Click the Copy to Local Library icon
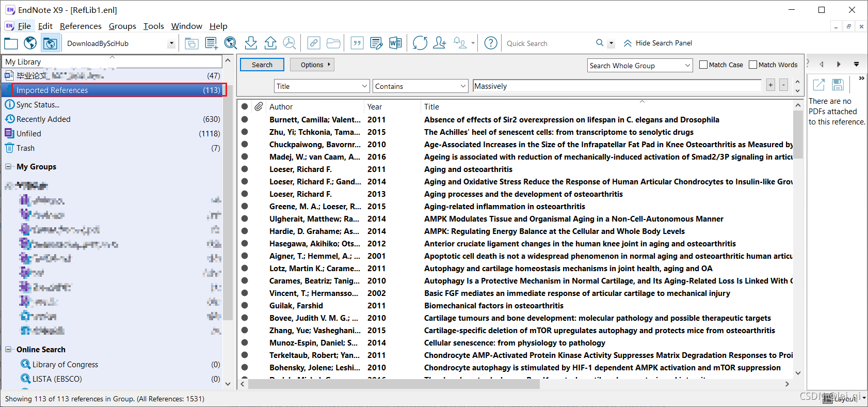The image size is (868, 407). click(x=191, y=43)
